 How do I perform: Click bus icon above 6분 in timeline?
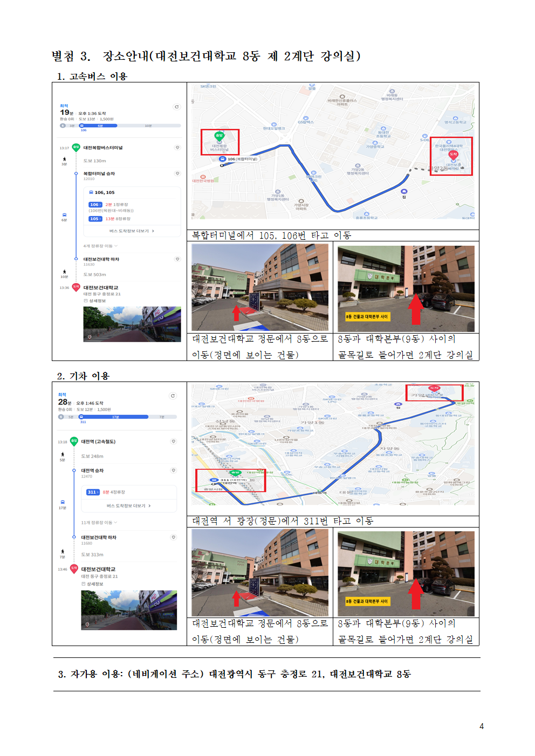tap(64, 215)
